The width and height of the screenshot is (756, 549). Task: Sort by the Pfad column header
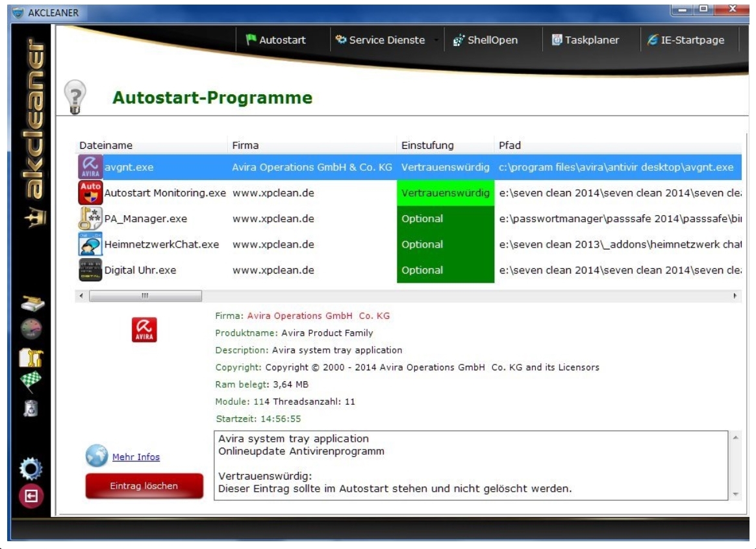pos(618,146)
